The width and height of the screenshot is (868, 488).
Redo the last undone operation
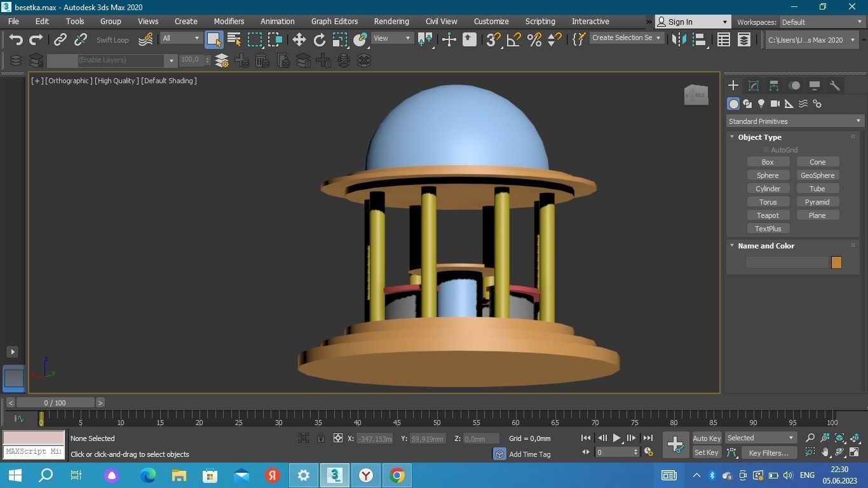36,39
